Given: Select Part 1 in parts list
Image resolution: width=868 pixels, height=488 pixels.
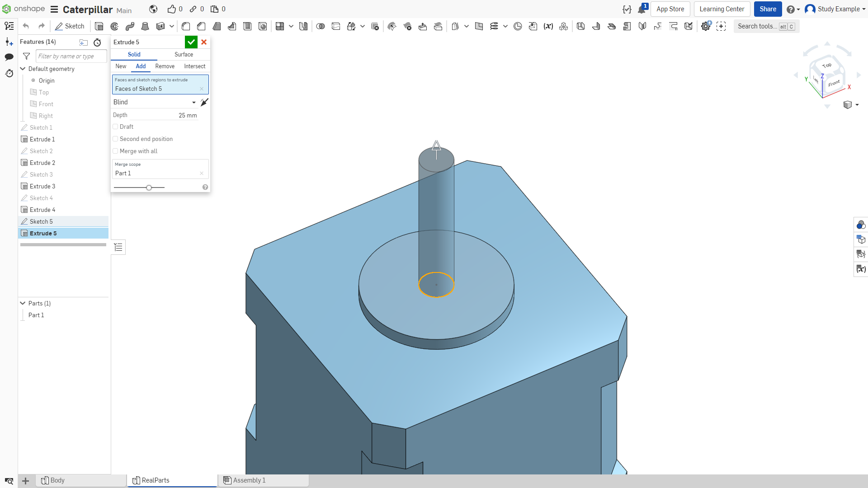Looking at the screenshot, I should click(36, 315).
